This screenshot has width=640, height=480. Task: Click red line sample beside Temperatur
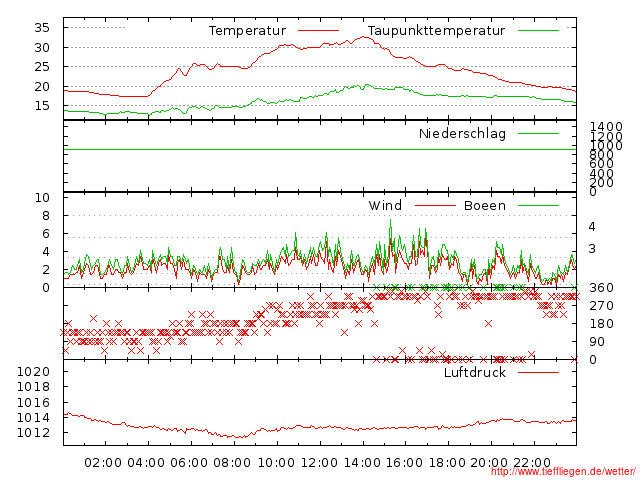(318, 31)
